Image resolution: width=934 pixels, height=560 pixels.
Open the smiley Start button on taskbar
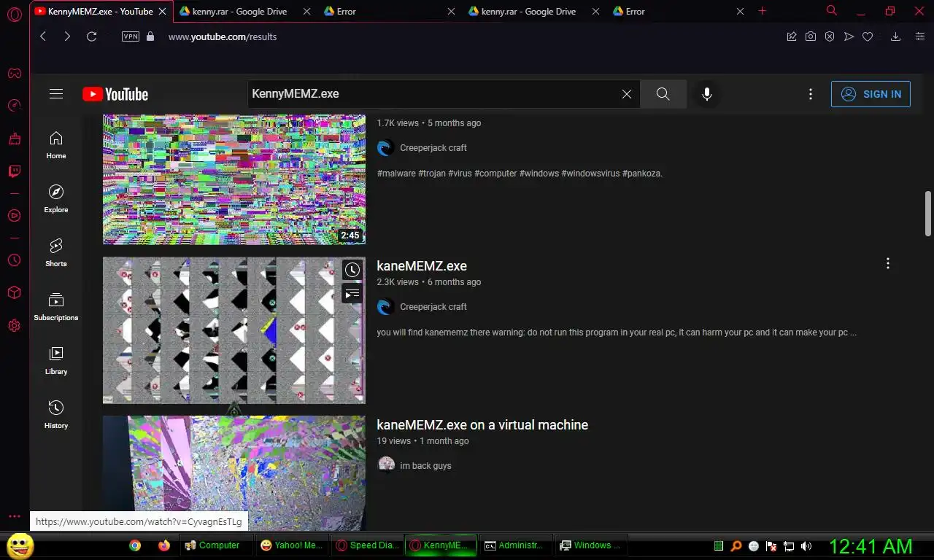tap(20, 545)
